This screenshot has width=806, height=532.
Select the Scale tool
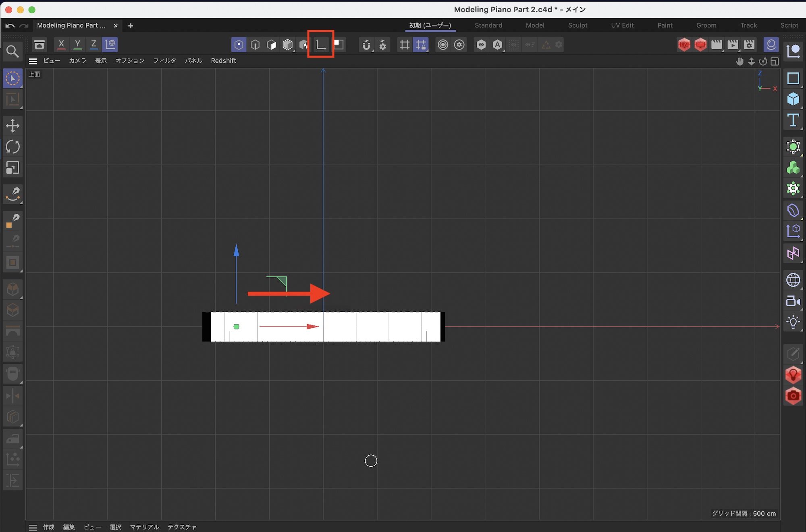click(x=12, y=168)
